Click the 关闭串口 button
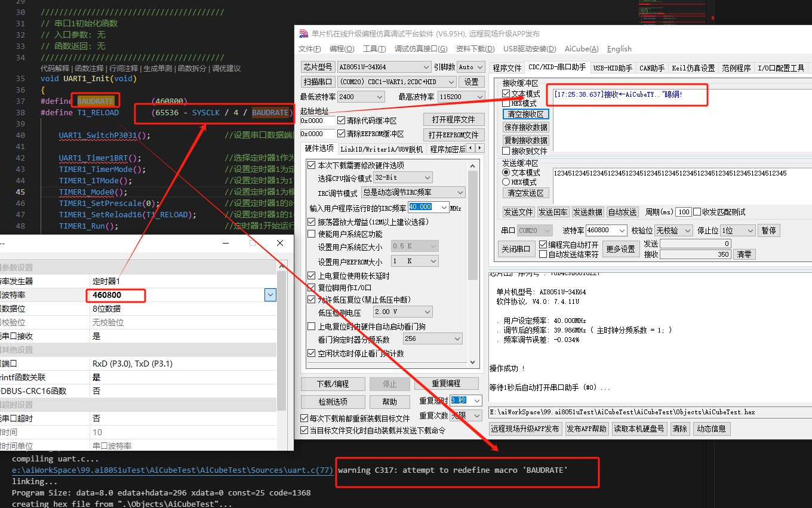Viewport: 812px width, 508px height. [x=516, y=250]
